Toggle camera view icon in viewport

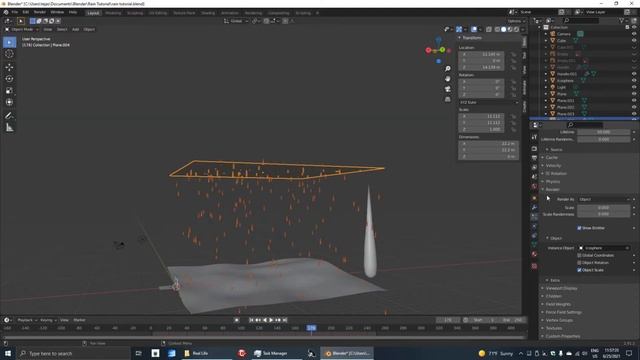448,89
